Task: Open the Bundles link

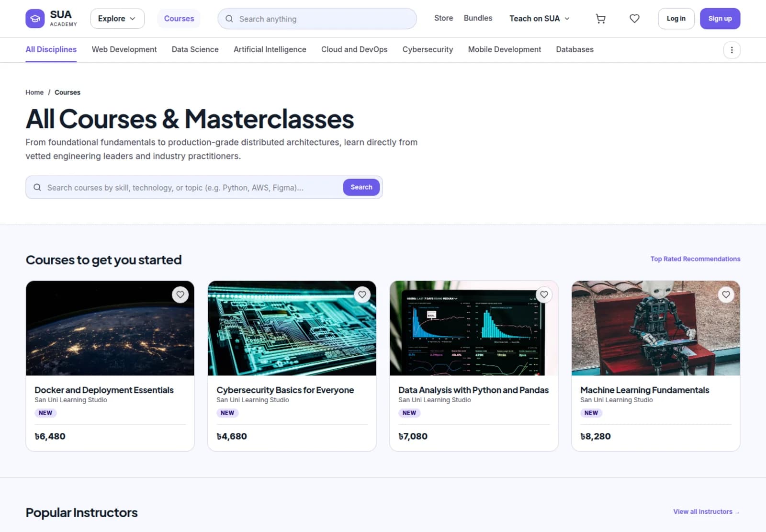Action: click(x=478, y=18)
